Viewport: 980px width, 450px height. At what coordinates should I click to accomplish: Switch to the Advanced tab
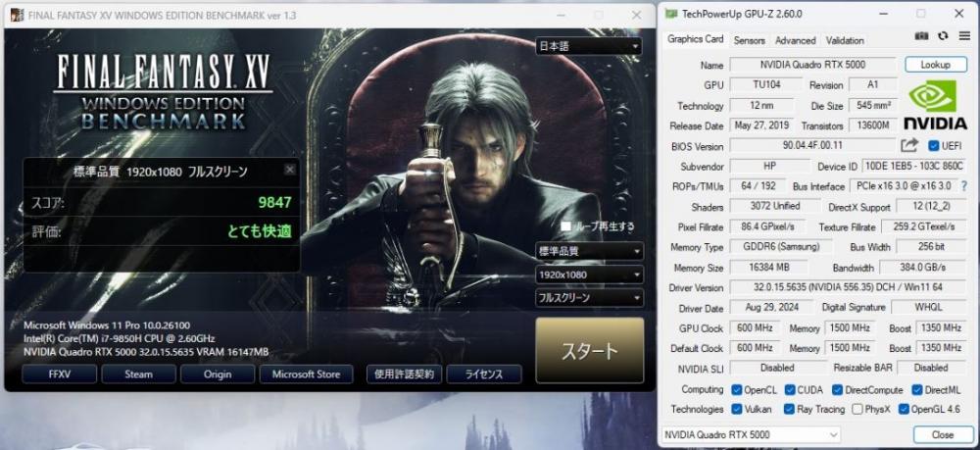pyautogui.click(x=795, y=40)
